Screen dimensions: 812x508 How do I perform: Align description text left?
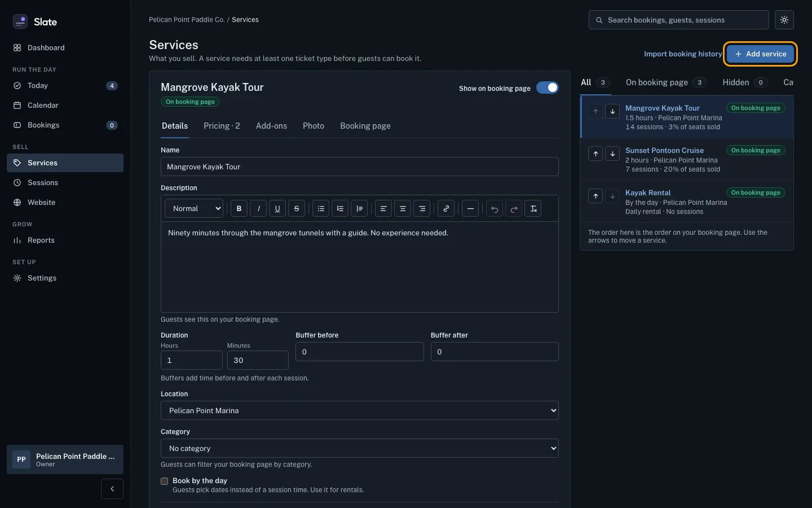[x=383, y=208]
